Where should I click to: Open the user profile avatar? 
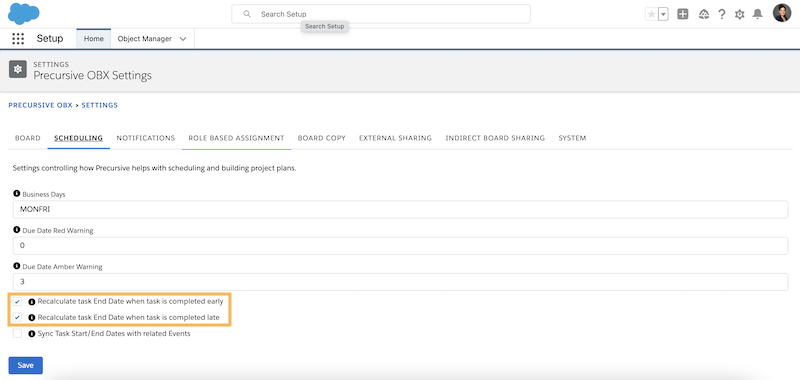pyautogui.click(x=782, y=13)
